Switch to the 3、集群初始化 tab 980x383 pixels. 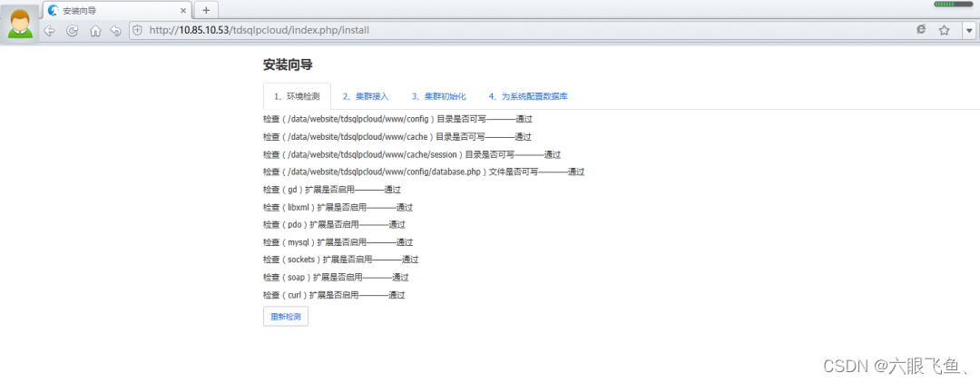coord(439,96)
